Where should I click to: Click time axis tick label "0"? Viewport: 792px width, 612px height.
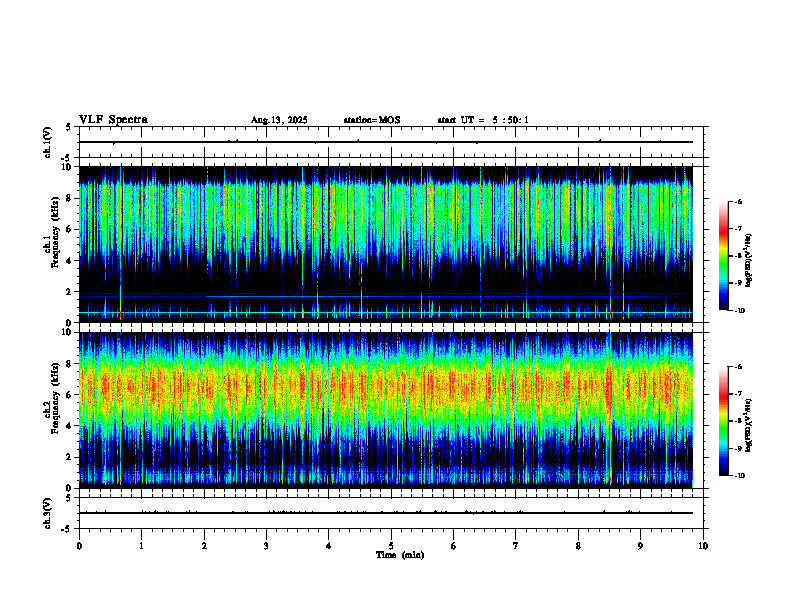pos(79,546)
